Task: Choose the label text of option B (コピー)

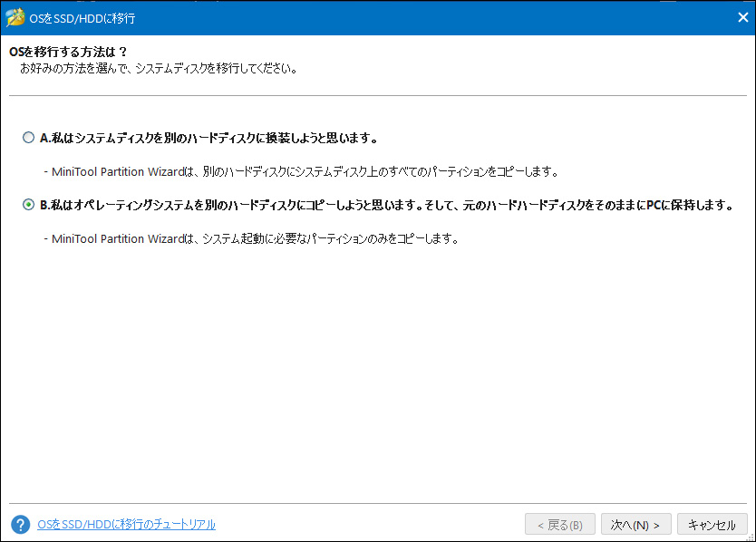Action: [x=387, y=206]
